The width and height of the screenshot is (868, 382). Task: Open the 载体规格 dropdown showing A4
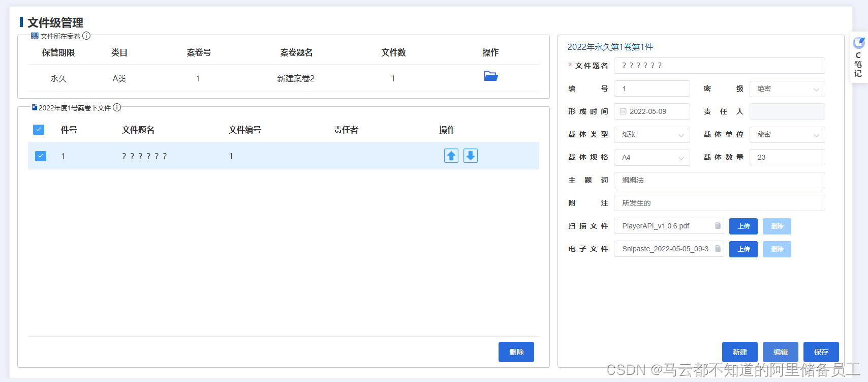(x=652, y=157)
